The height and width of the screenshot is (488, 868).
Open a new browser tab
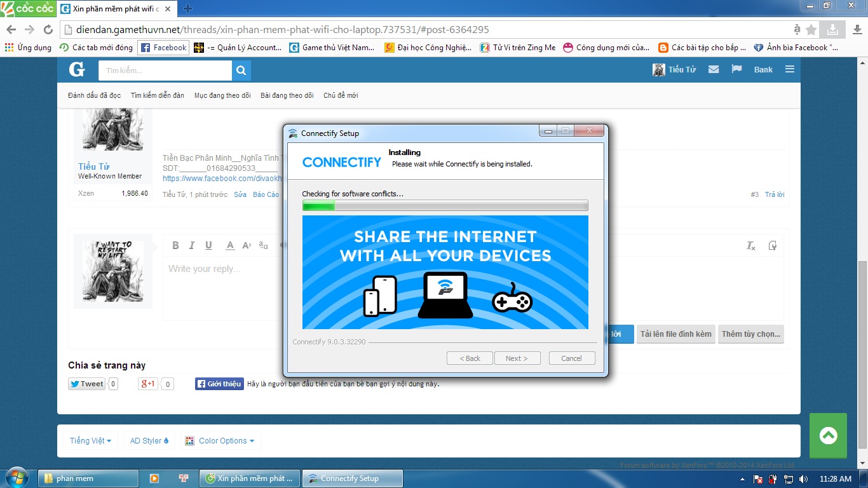tap(187, 9)
